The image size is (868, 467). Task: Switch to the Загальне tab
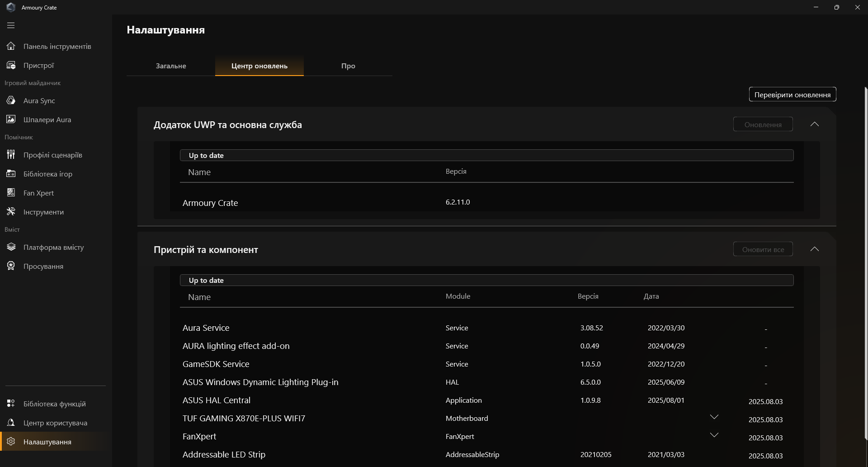[x=171, y=66]
